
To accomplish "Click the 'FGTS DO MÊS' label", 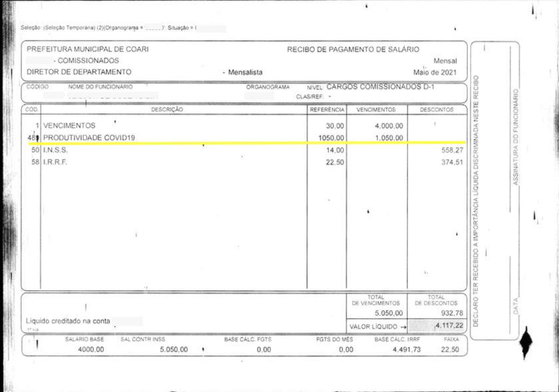I will pyautogui.click(x=334, y=339).
